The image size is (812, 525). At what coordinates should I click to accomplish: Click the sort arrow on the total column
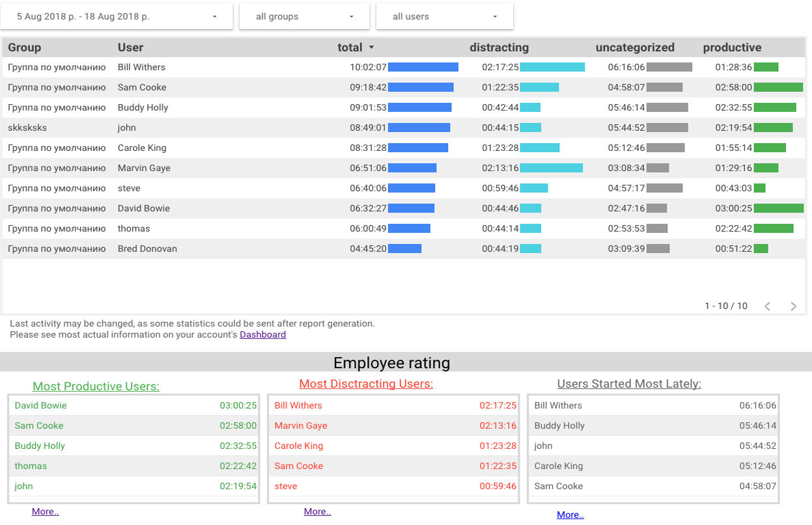click(371, 47)
